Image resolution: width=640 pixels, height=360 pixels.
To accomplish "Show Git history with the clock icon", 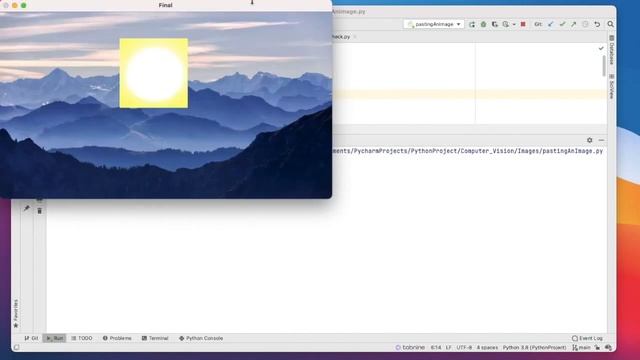I will (x=585, y=24).
